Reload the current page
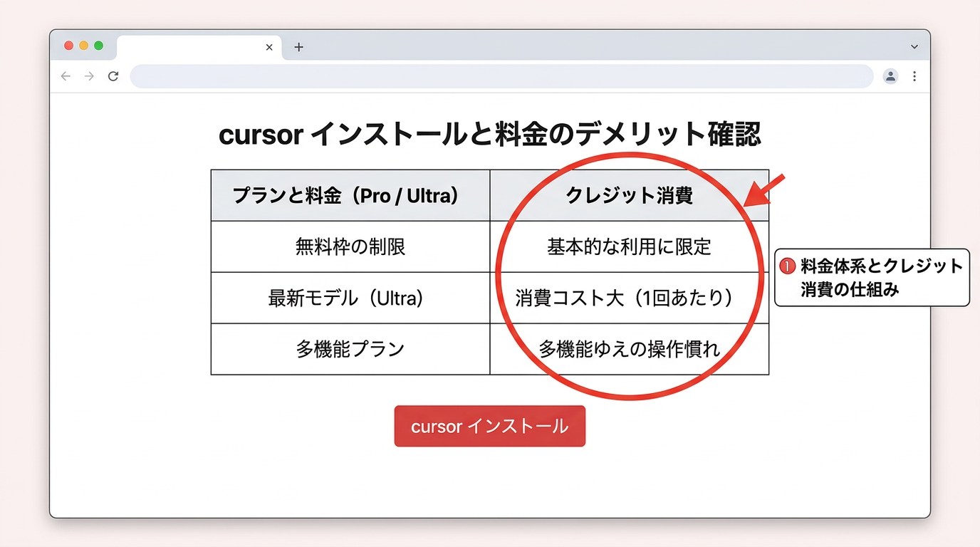Viewport: 980px width, 547px height. 113,76
